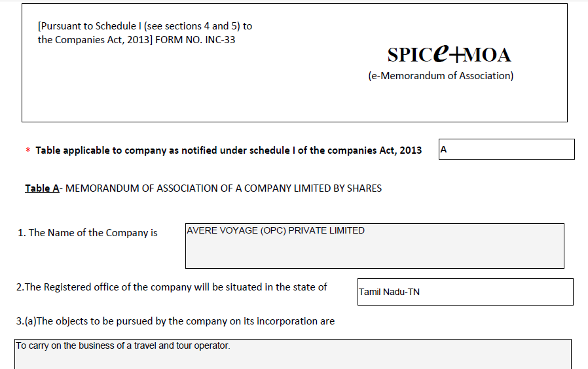The image size is (588, 369).
Task: Click the underlined 'Table A' text
Action: 42,188
